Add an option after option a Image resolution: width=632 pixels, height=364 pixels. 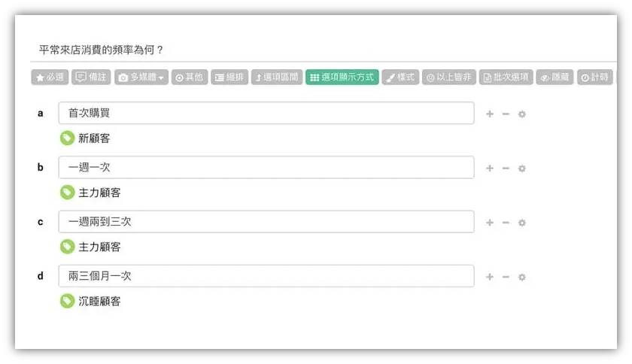[x=490, y=114]
